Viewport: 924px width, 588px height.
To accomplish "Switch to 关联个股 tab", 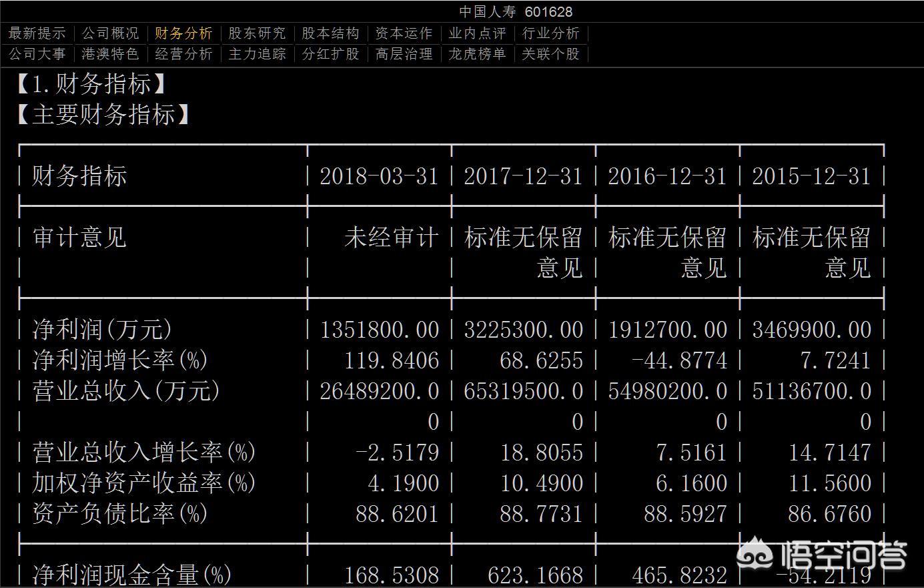I will pyautogui.click(x=550, y=54).
